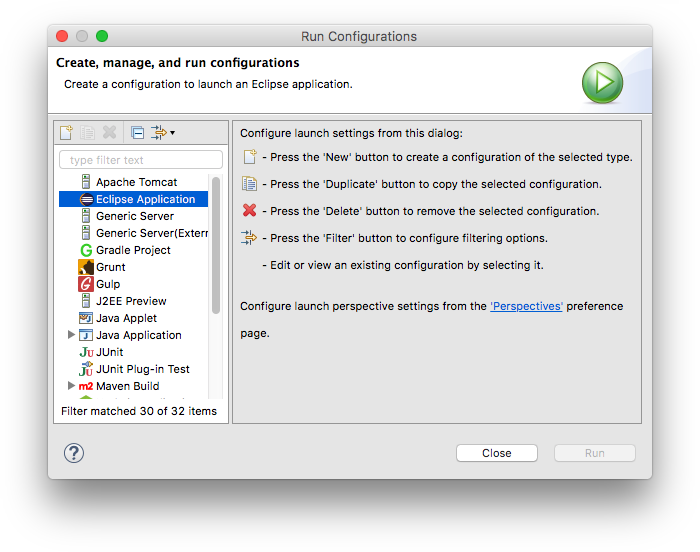Click Duplicate icon in the instructions panel

coord(249,184)
